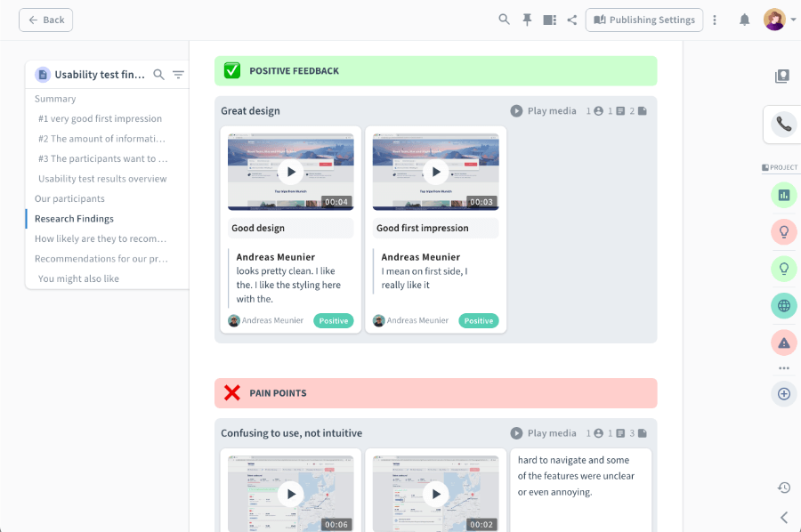
Task: Click the red warning triangle icon
Action: (783, 343)
